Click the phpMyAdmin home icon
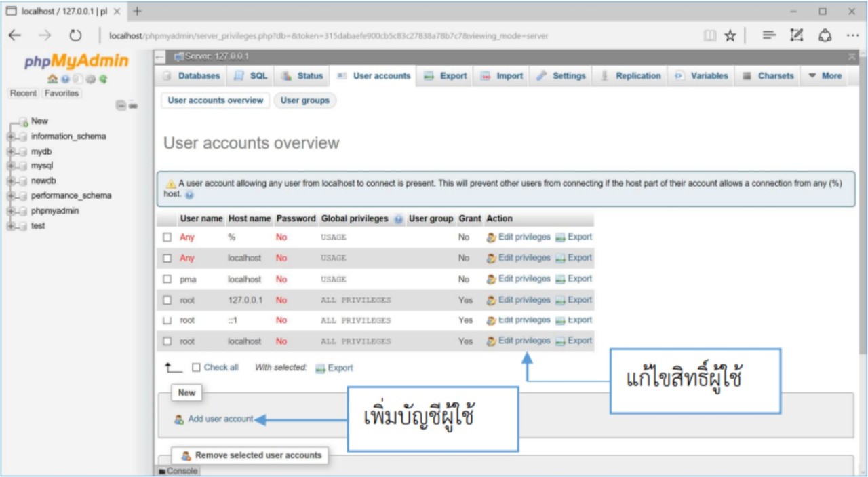The image size is (868, 477). coord(52,79)
